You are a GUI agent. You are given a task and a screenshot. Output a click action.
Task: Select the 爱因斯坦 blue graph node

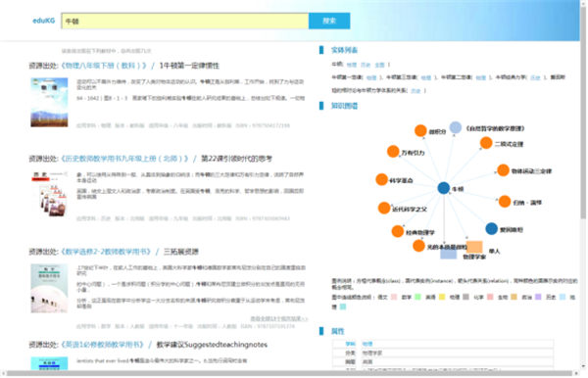pyautogui.click(x=491, y=228)
